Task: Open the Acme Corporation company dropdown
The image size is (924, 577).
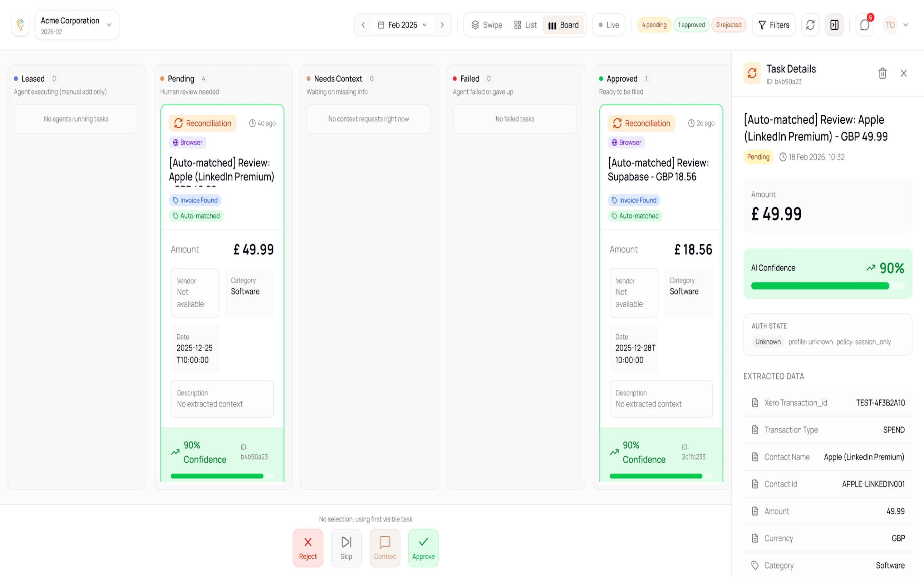Action: [77, 25]
